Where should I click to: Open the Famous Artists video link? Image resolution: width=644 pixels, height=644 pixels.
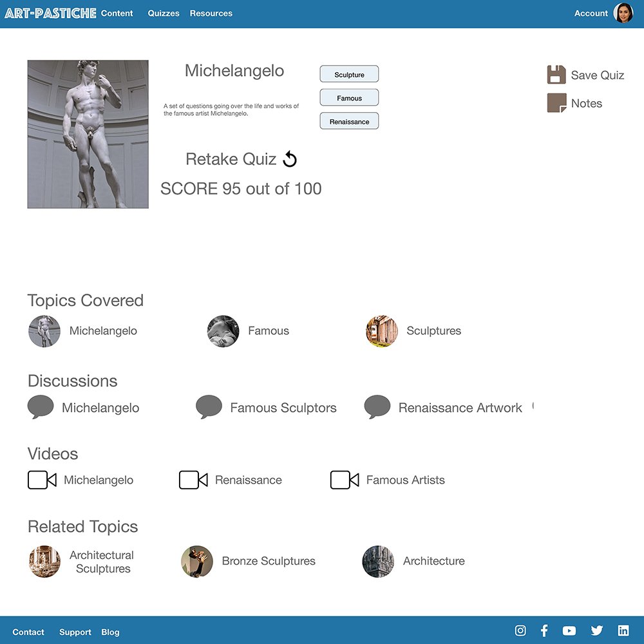tap(405, 480)
